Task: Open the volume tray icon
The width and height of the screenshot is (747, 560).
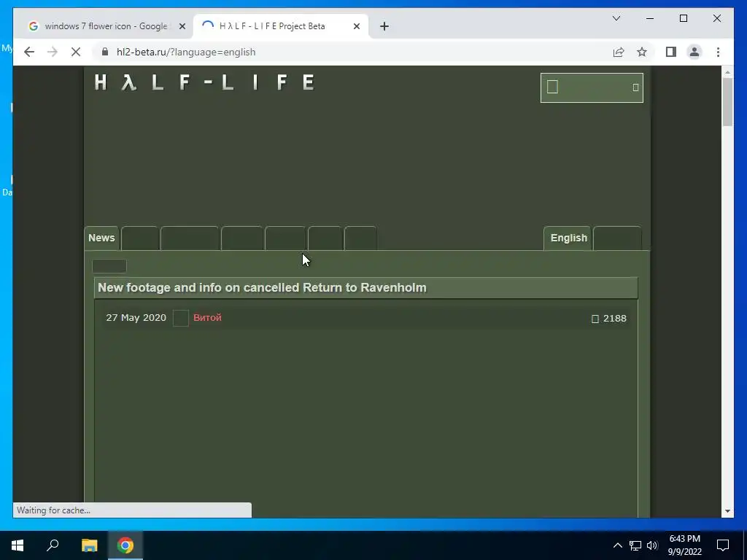Action: point(652,545)
